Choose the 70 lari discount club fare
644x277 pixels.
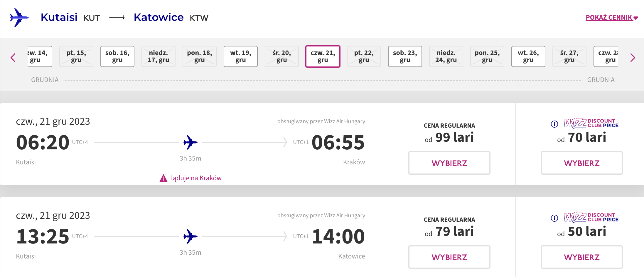click(581, 163)
